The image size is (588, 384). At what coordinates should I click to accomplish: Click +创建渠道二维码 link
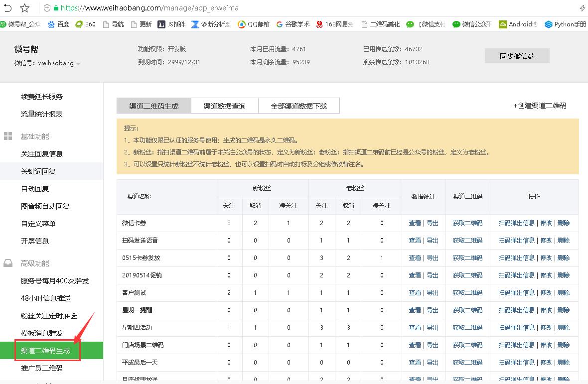pyautogui.click(x=540, y=106)
